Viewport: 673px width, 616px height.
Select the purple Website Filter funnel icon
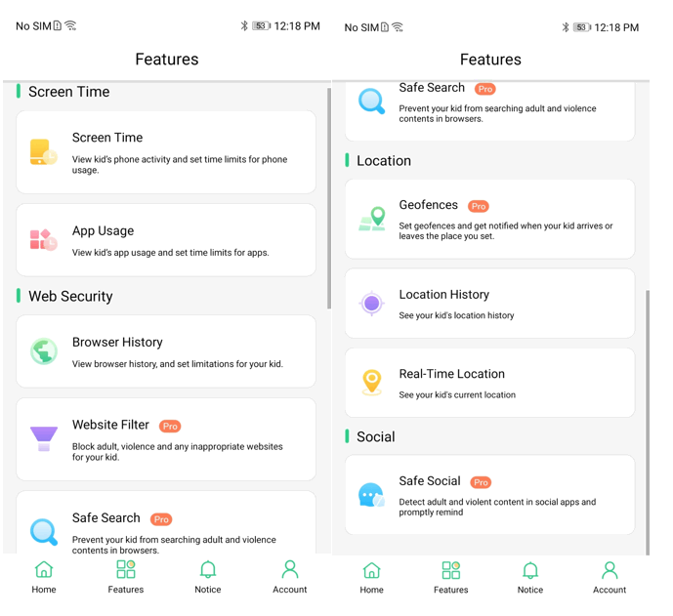(43, 437)
